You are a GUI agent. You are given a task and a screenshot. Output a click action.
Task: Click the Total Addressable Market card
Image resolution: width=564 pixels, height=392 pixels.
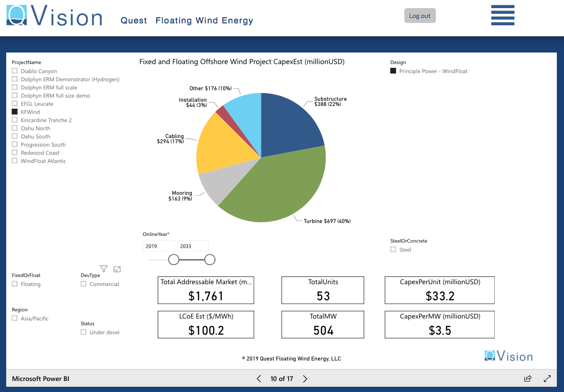tap(206, 290)
